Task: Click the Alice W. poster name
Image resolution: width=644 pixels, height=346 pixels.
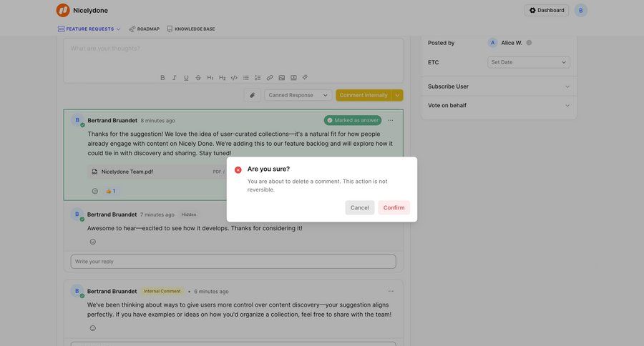Action: point(512,43)
